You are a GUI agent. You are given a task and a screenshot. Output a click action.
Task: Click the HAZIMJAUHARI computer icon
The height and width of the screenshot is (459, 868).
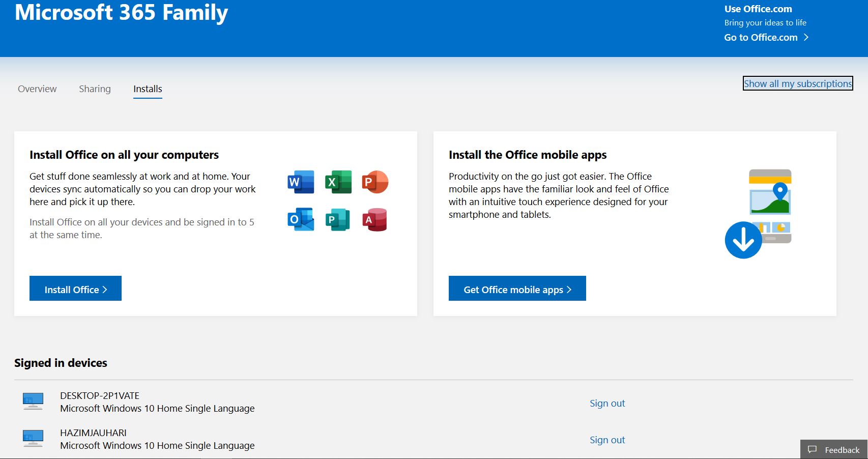point(33,438)
